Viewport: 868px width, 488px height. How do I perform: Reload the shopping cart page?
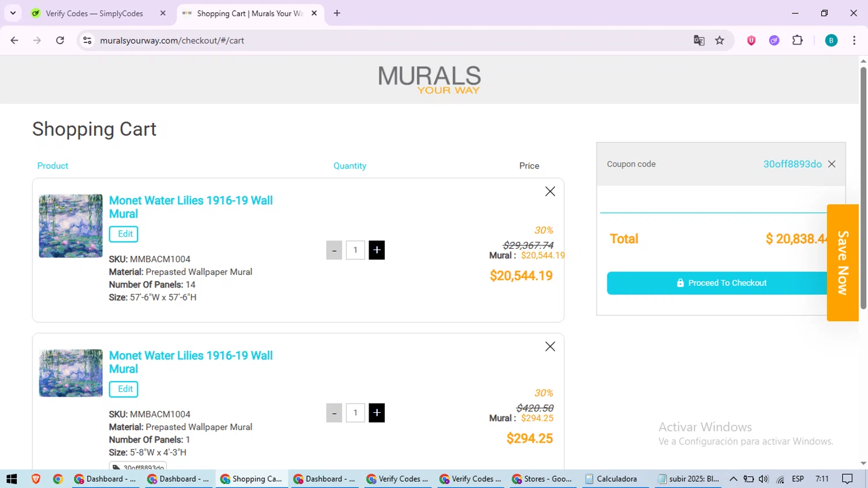pos(60,41)
